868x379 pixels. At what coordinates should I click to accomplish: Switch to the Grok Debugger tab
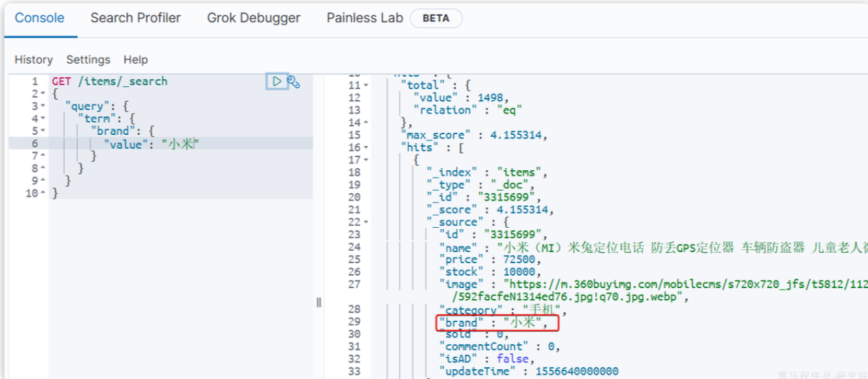(x=254, y=18)
